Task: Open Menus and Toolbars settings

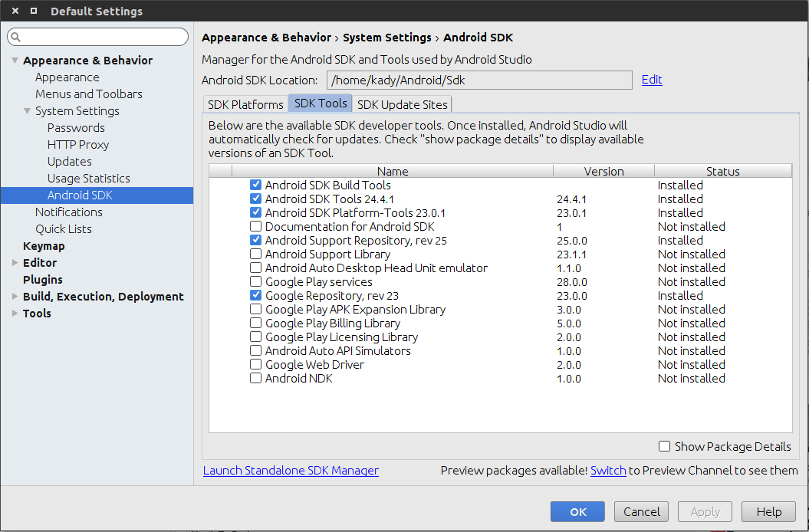Action: point(89,94)
